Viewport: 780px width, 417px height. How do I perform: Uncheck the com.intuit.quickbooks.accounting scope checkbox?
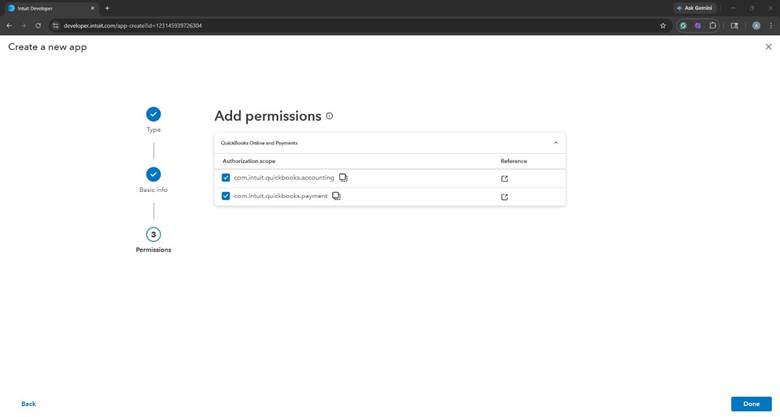point(226,178)
